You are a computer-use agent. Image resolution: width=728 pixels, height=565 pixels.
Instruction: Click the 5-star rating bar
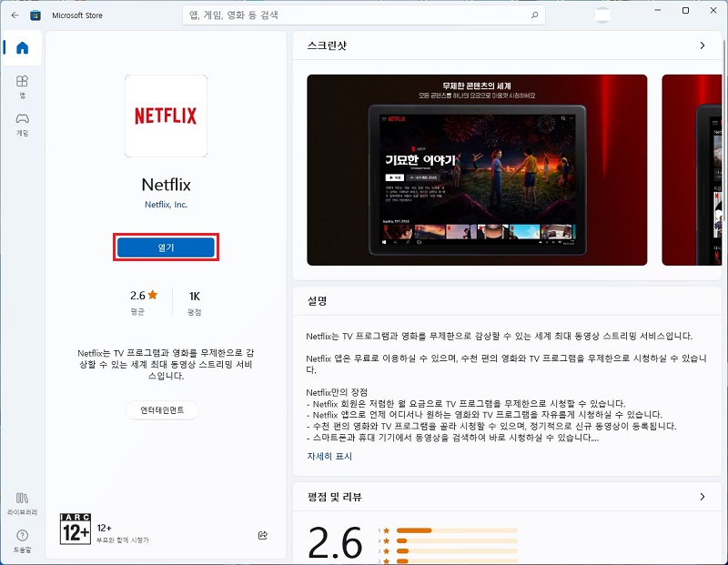coord(457,530)
